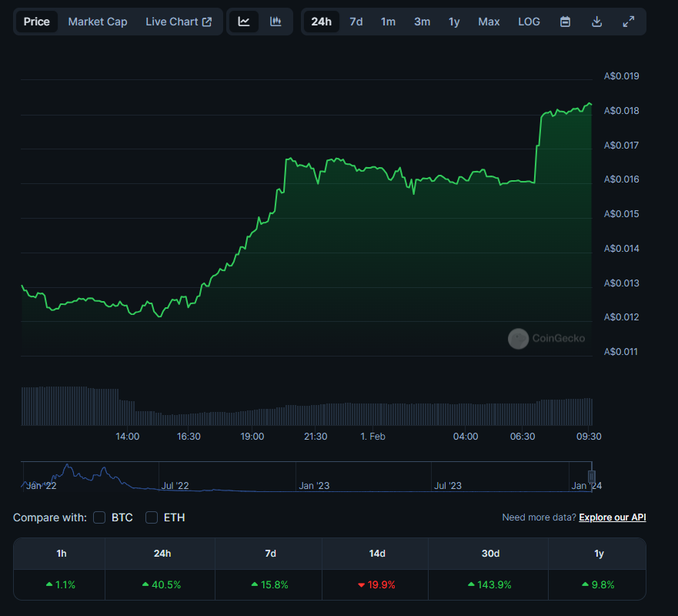Download chart data icon
This screenshot has width=678, height=616.
pos(596,22)
